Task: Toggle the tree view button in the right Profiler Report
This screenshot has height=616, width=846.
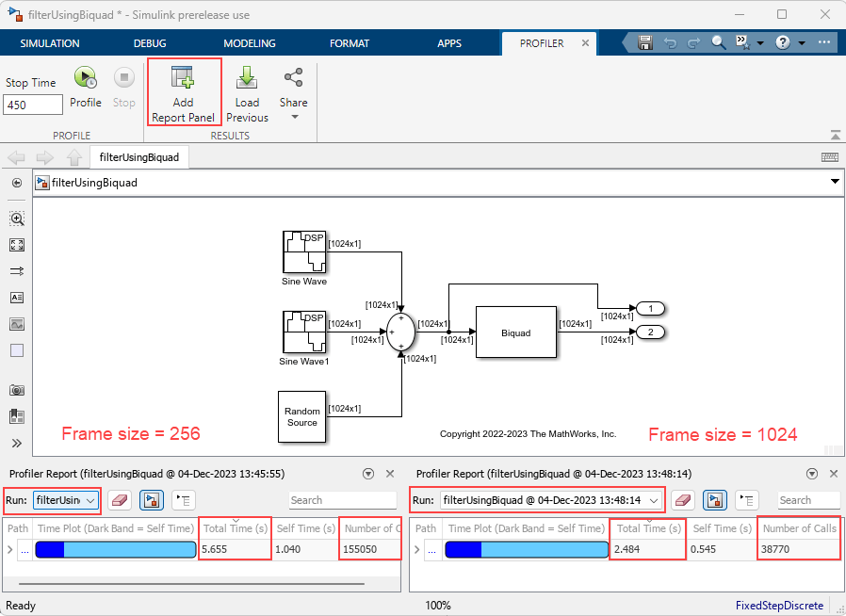Action: pos(746,500)
